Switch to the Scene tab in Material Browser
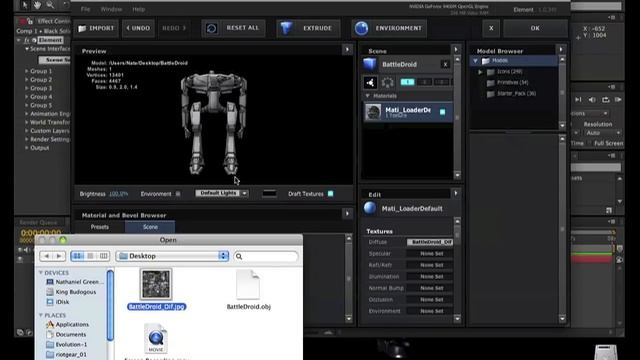The image size is (640, 360). click(150, 227)
